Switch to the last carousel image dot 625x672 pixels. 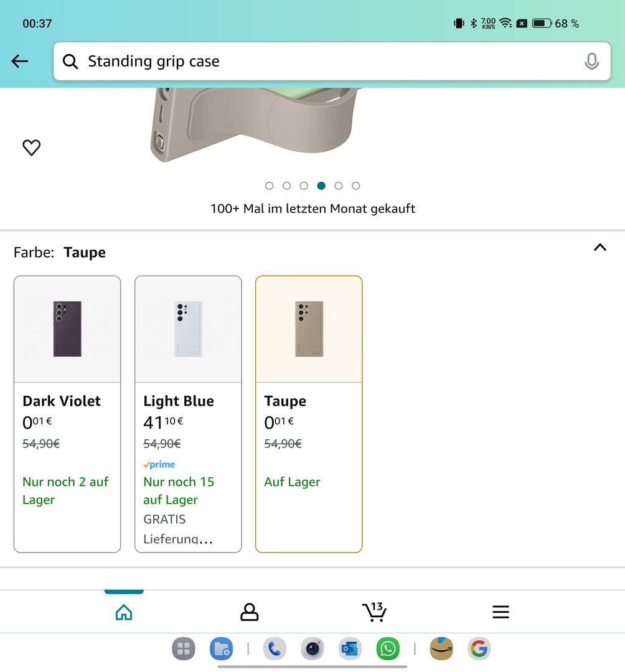click(355, 185)
